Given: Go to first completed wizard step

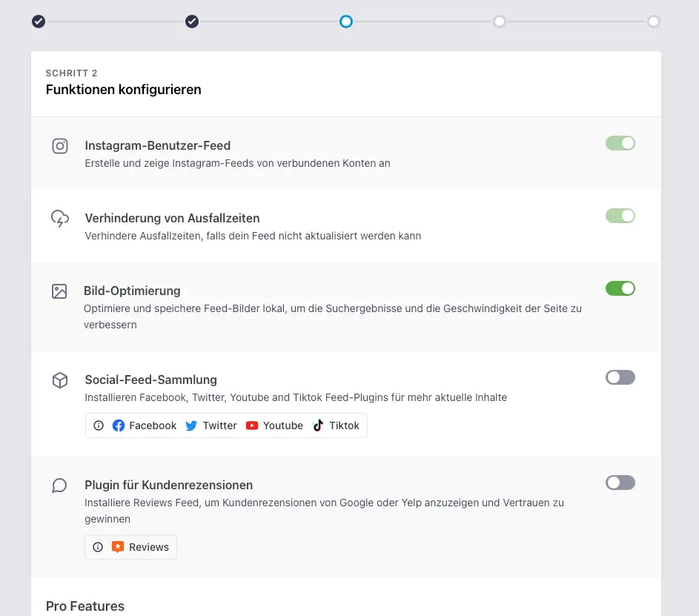Looking at the screenshot, I should (x=39, y=21).
